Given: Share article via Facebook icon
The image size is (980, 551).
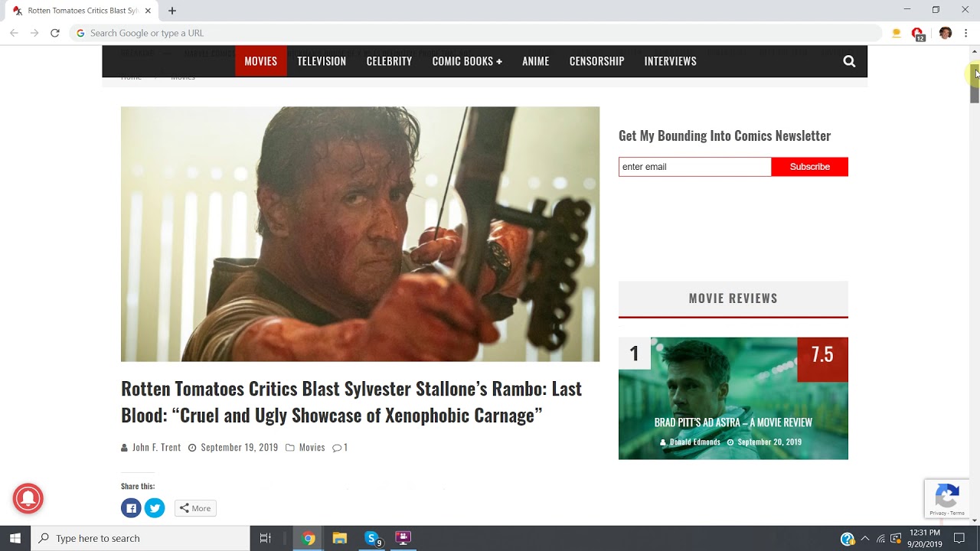Looking at the screenshot, I should point(131,508).
